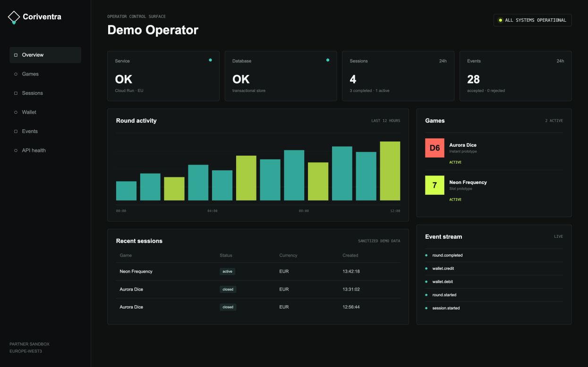Click the Coriventra diamond logo icon

[x=14, y=17]
